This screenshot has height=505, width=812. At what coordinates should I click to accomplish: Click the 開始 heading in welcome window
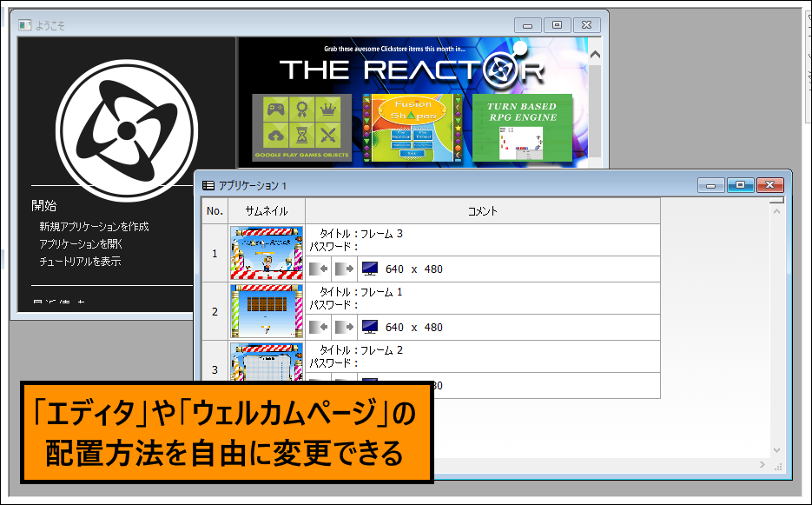[44, 206]
